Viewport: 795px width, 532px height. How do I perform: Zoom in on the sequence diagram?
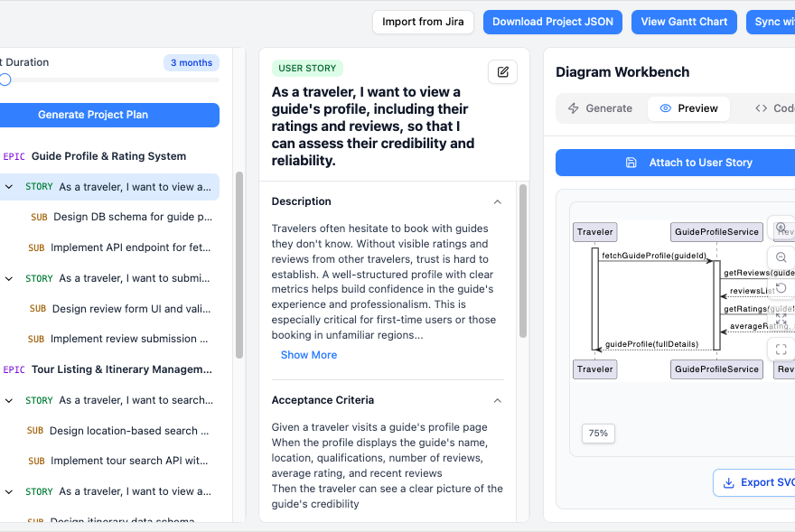[x=780, y=227]
